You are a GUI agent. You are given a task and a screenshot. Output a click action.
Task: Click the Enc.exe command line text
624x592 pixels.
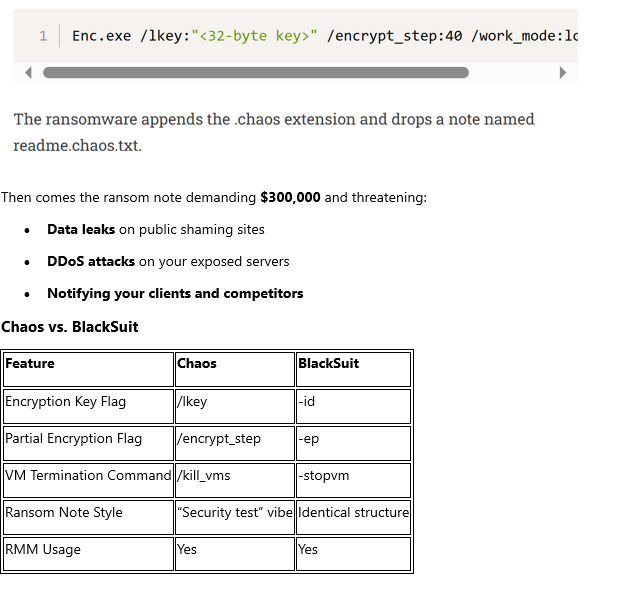click(x=325, y=36)
